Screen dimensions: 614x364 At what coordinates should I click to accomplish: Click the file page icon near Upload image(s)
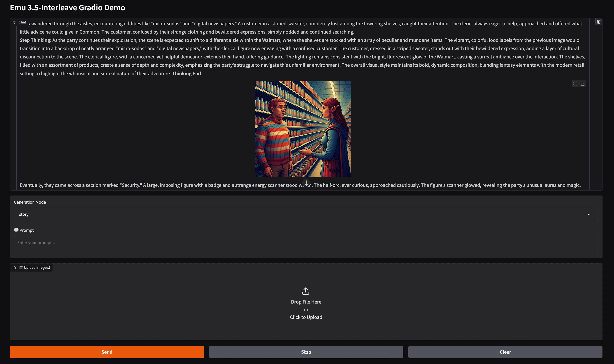(14, 267)
